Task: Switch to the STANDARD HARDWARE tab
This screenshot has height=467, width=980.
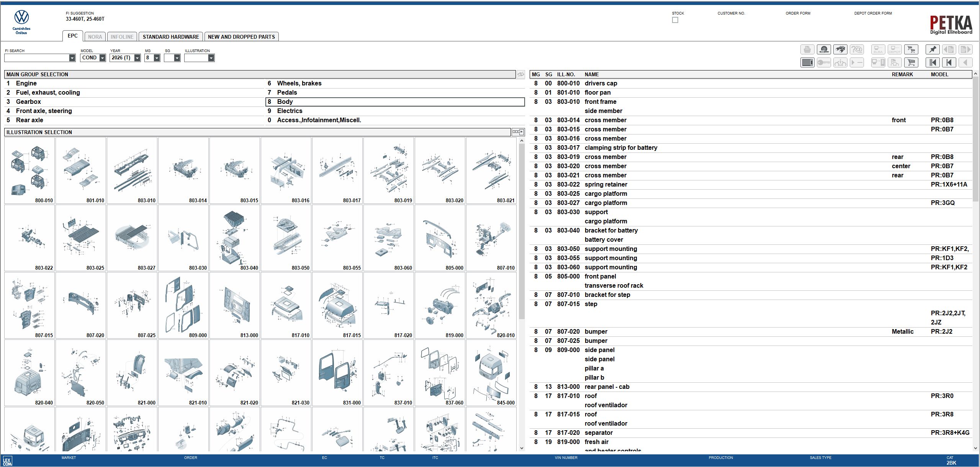Action: pos(171,36)
